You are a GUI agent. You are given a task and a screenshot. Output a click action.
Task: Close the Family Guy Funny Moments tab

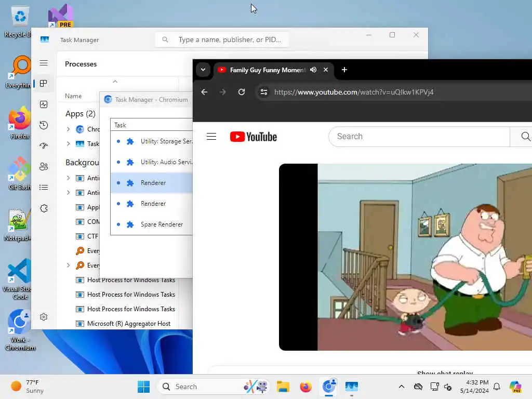click(x=326, y=70)
